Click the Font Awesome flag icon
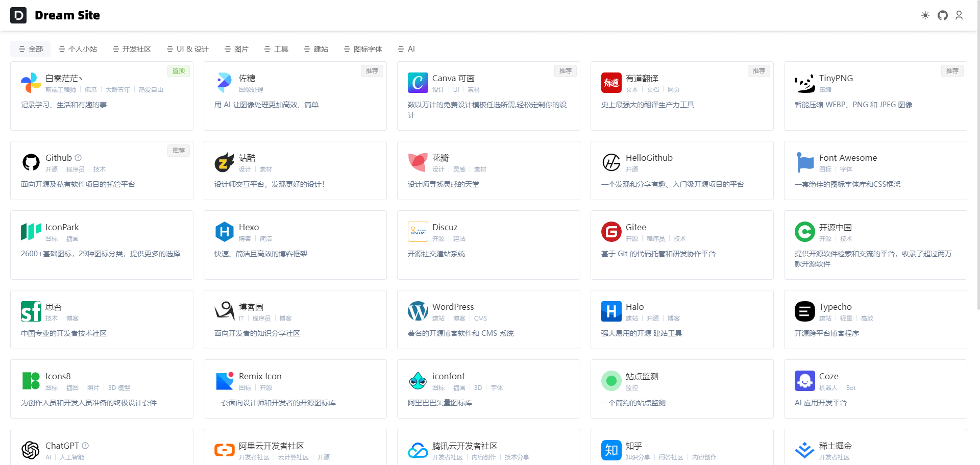This screenshot has height=465, width=980. coord(805,162)
